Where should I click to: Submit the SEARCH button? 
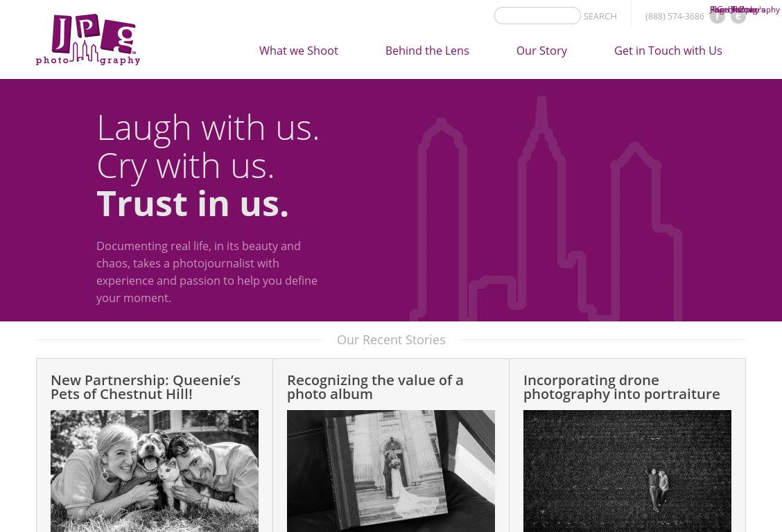click(x=600, y=17)
